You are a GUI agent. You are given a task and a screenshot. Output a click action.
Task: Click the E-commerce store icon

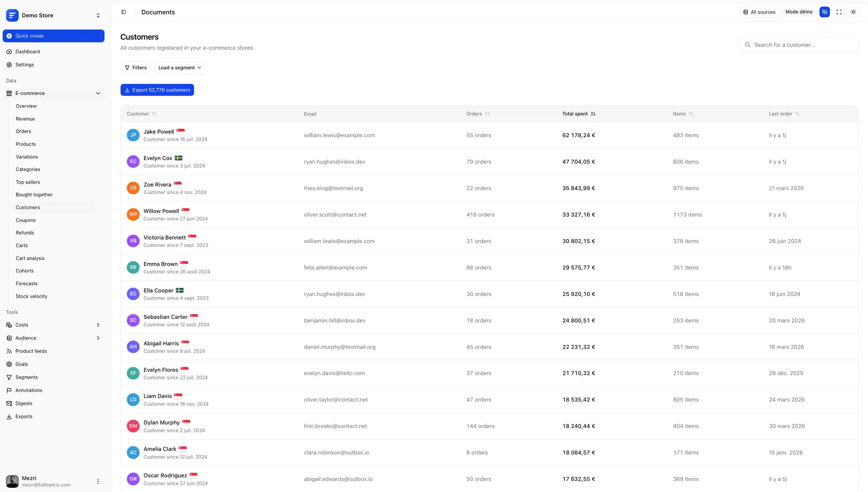coord(9,93)
